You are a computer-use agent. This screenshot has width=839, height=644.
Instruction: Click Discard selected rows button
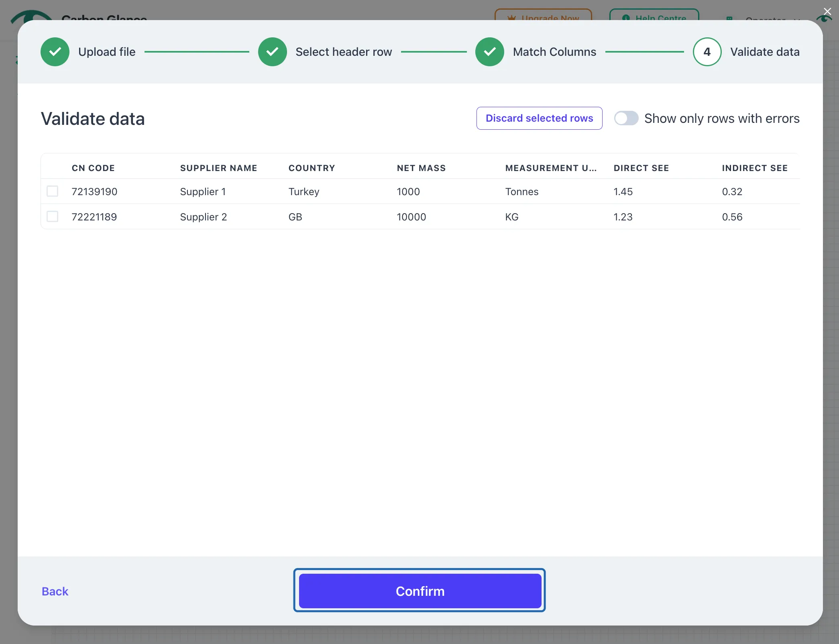(539, 118)
